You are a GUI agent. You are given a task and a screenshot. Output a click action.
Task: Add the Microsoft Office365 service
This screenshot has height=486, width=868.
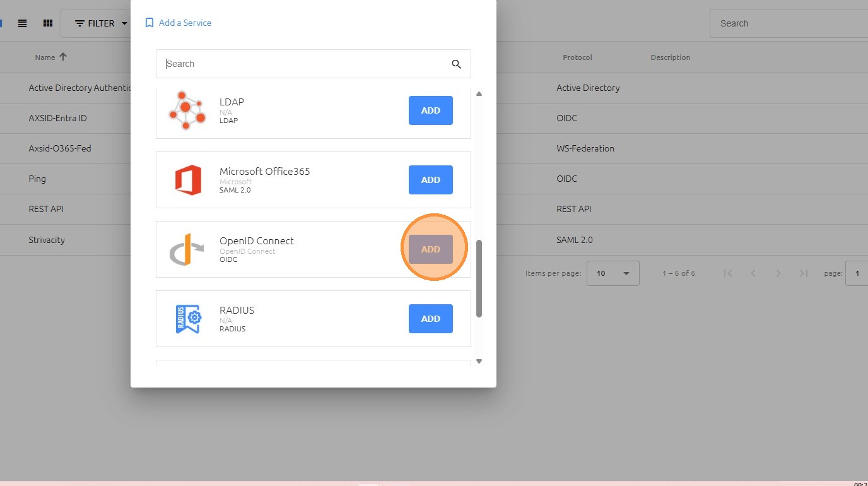(x=431, y=180)
